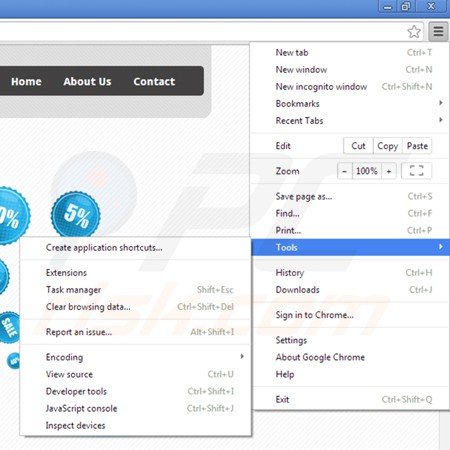Open History from the Chrome menu
This screenshot has width=450, height=450.
click(x=350, y=273)
